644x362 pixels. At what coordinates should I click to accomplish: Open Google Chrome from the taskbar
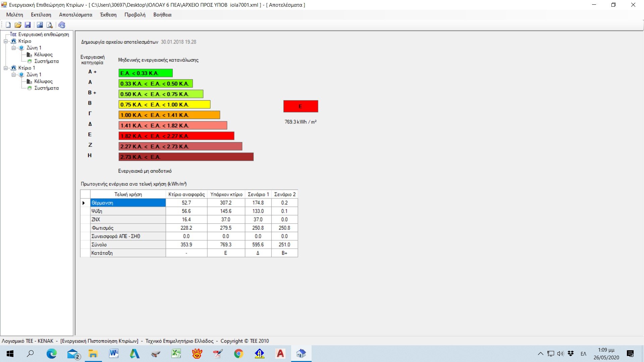[238, 354]
